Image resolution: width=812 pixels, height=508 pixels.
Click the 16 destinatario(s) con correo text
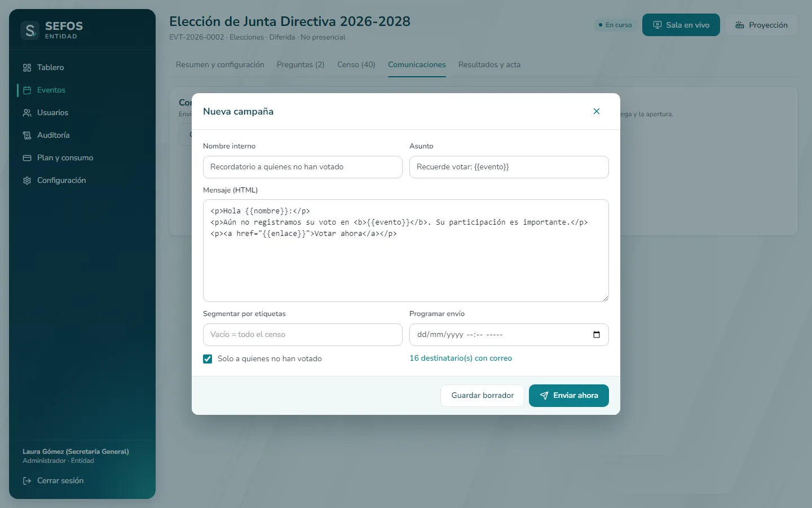pos(461,358)
